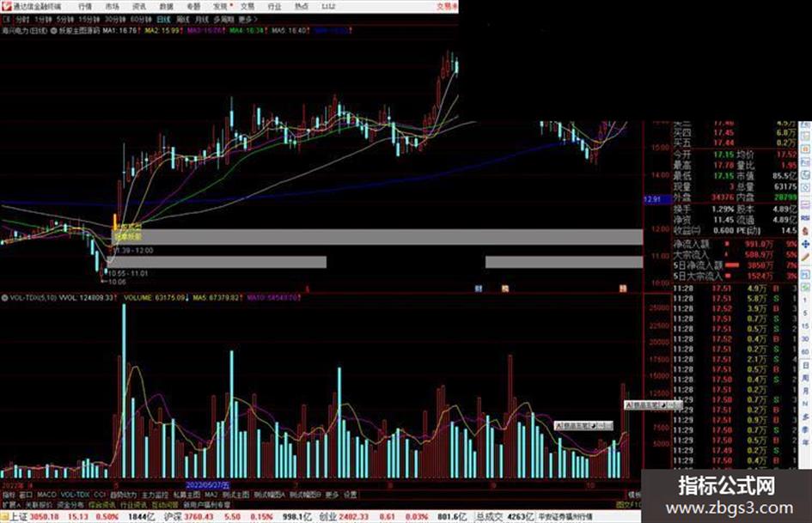Select the 日 period in right sidebar
812x523 pixels.
(x=805, y=366)
